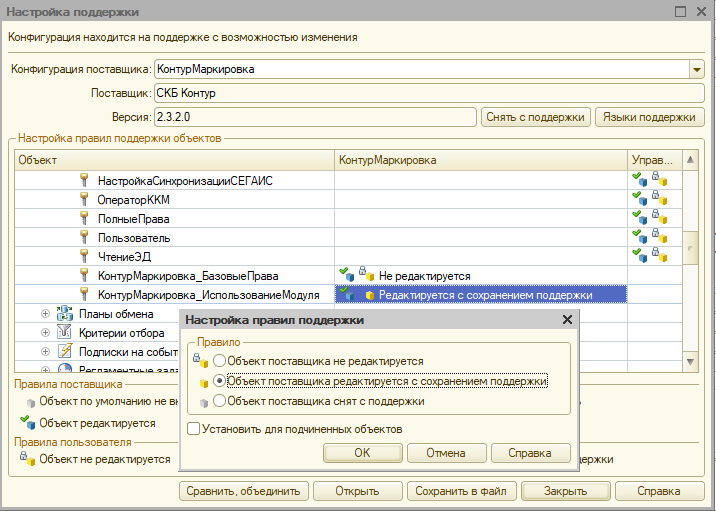Click the key icon of КонтурМаркировка_ИспользованиеМодуля
The image size is (716, 511).
[84, 295]
